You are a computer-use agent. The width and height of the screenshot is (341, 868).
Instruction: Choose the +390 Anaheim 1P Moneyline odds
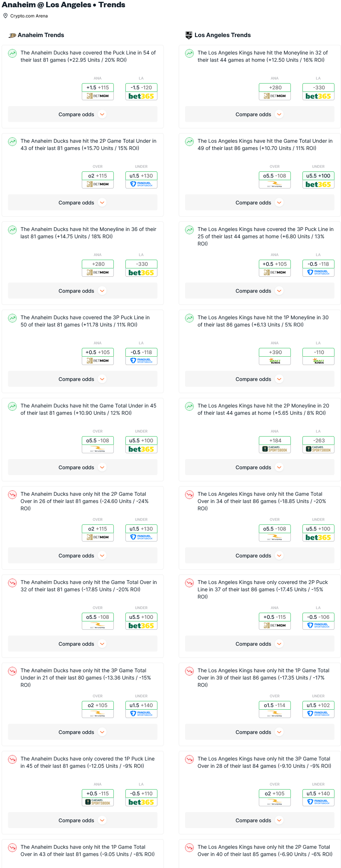275,352
